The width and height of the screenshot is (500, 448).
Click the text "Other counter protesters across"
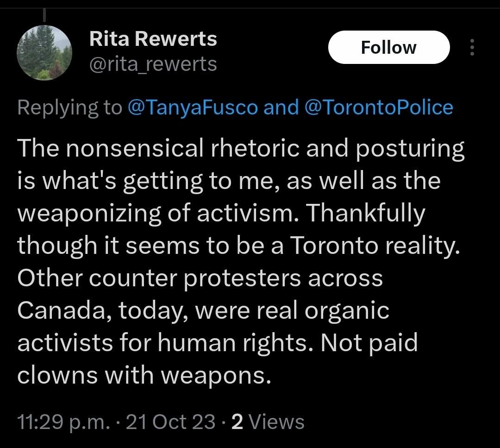[x=200, y=278]
